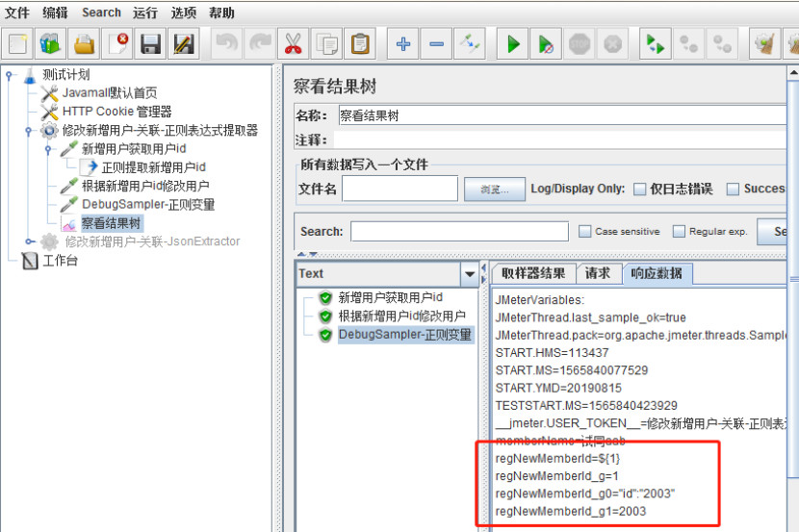Open the 帮助 menu
This screenshot has width=799, height=532.
pyautogui.click(x=221, y=13)
